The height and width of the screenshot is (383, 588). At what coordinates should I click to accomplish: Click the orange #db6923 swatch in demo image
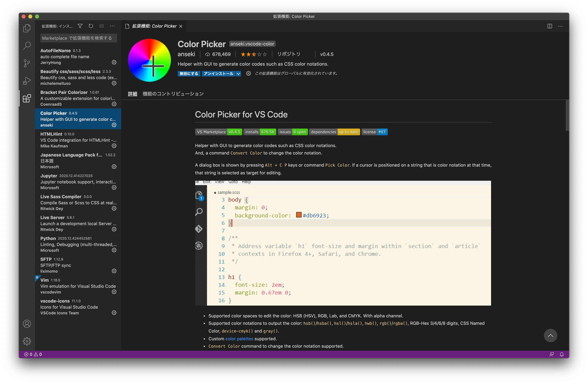coord(299,215)
